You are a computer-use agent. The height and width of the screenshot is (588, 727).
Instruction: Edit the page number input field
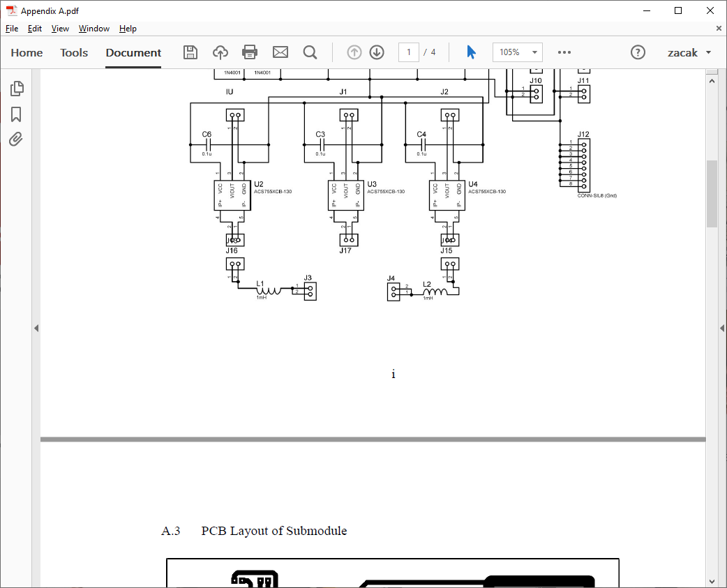[409, 52]
